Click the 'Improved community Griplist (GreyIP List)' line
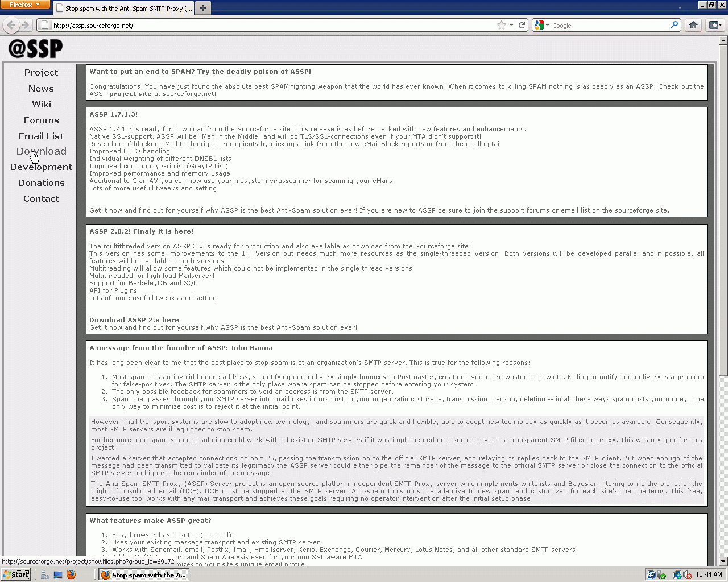This screenshot has height=582, width=728. click(x=159, y=166)
